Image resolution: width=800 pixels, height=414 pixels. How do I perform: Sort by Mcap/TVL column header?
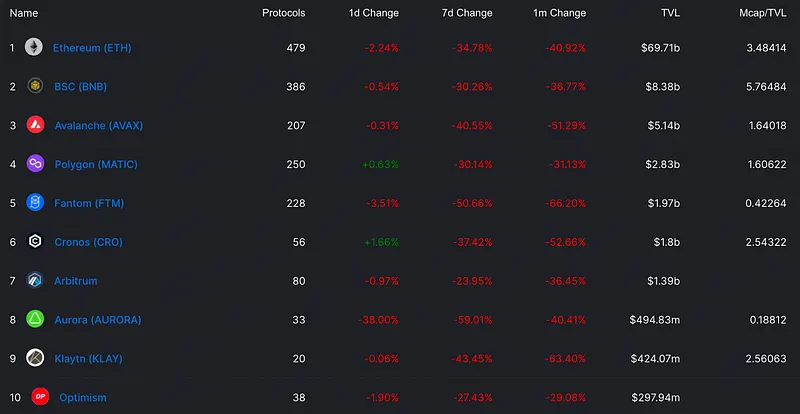tap(763, 13)
